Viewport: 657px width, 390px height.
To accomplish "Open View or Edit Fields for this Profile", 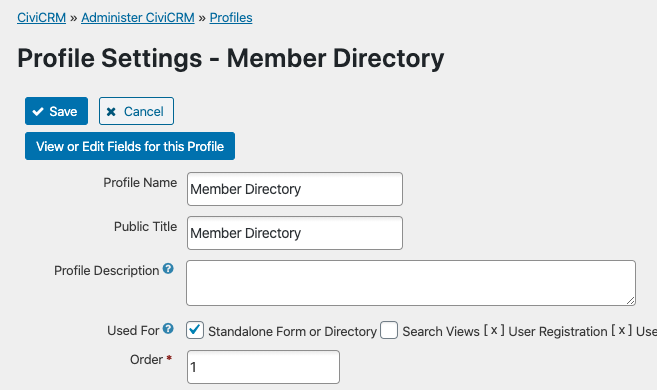I will [x=130, y=146].
